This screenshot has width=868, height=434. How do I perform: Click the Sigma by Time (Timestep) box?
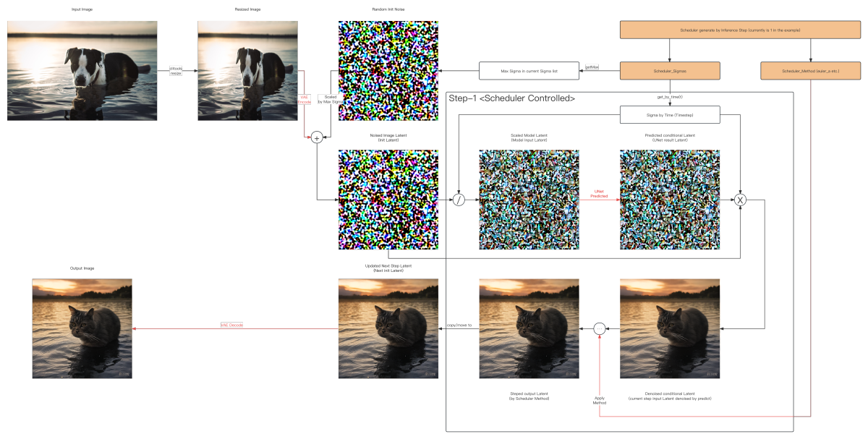point(670,114)
